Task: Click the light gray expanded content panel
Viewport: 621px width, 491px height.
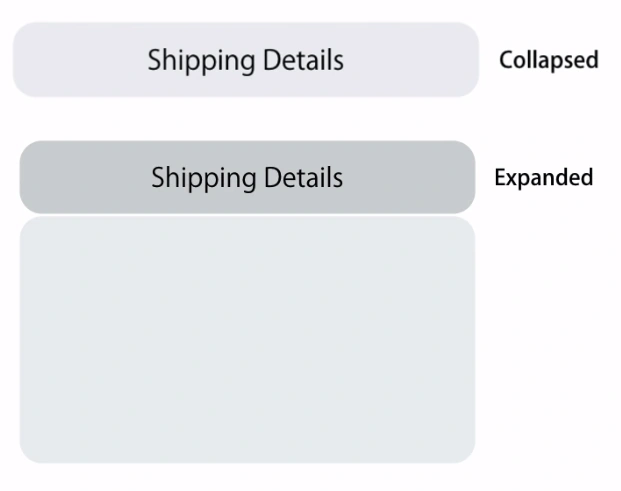Action: (248, 340)
